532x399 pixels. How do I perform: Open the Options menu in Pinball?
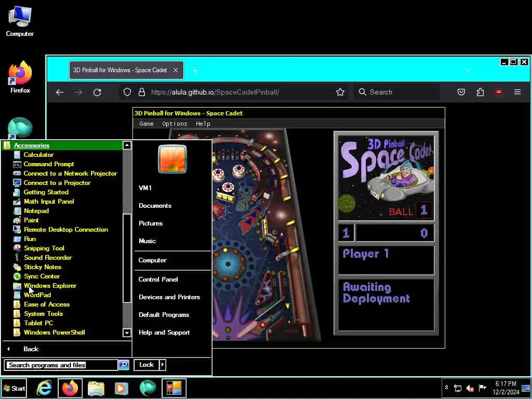click(175, 124)
